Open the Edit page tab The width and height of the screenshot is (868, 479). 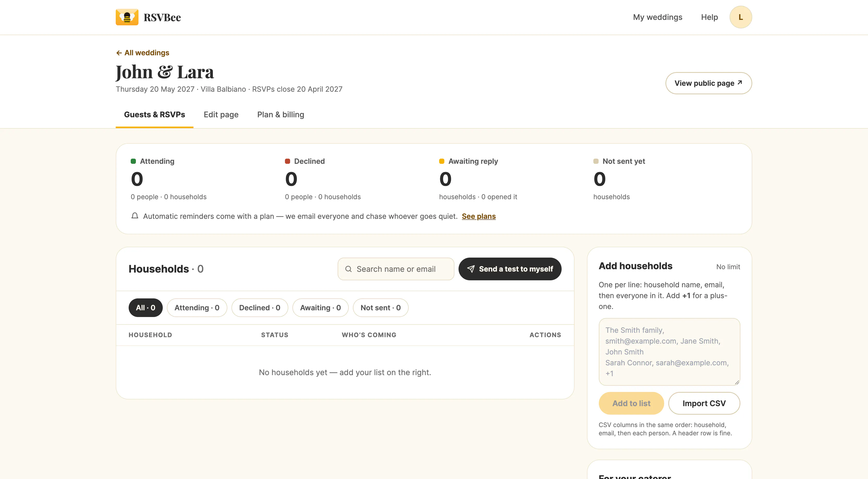(x=221, y=115)
